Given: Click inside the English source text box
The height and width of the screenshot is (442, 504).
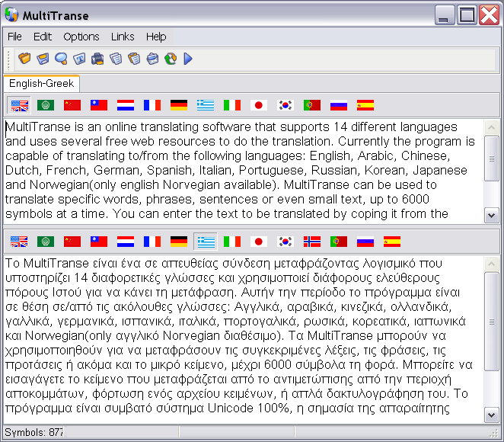Looking at the screenshot, I should point(244,171).
